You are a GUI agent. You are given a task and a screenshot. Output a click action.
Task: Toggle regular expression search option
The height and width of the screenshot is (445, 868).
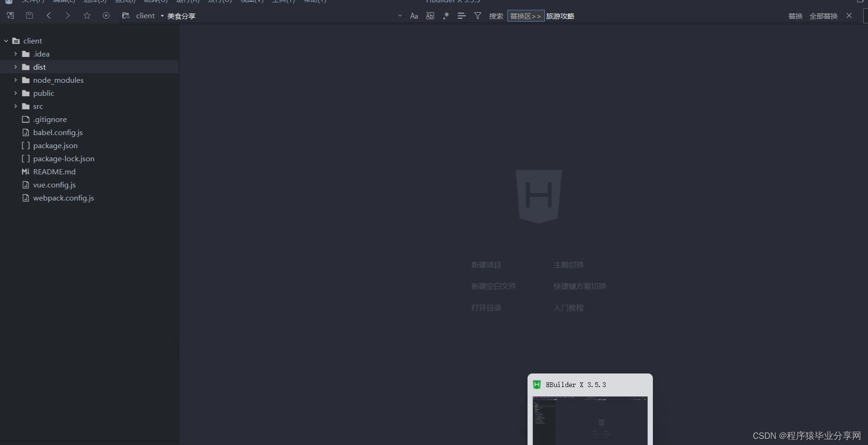point(446,16)
